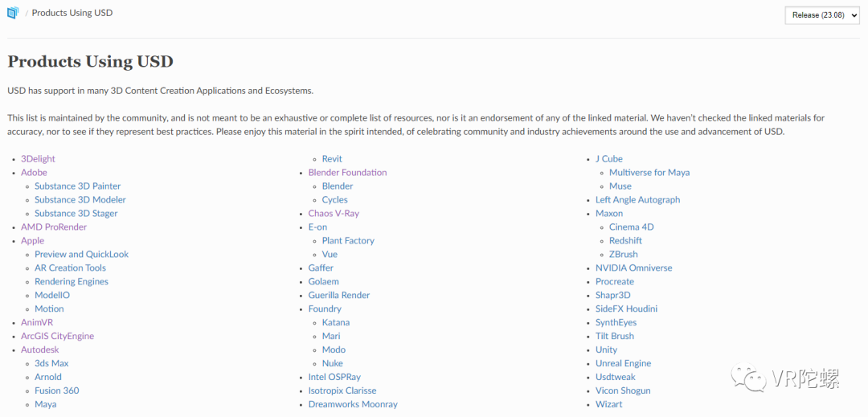Open the 3ds Max link
868x417 pixels.
tap(51, 363)
